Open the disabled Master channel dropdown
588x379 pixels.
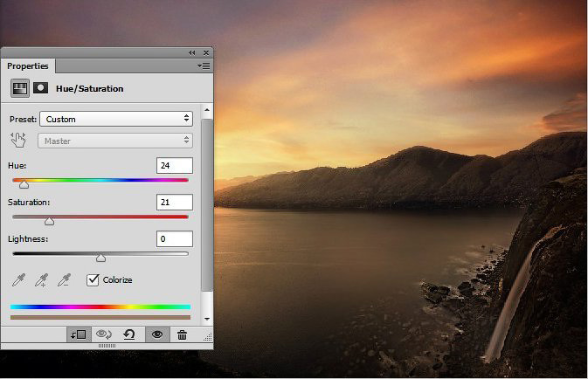(x=115, y=141)
